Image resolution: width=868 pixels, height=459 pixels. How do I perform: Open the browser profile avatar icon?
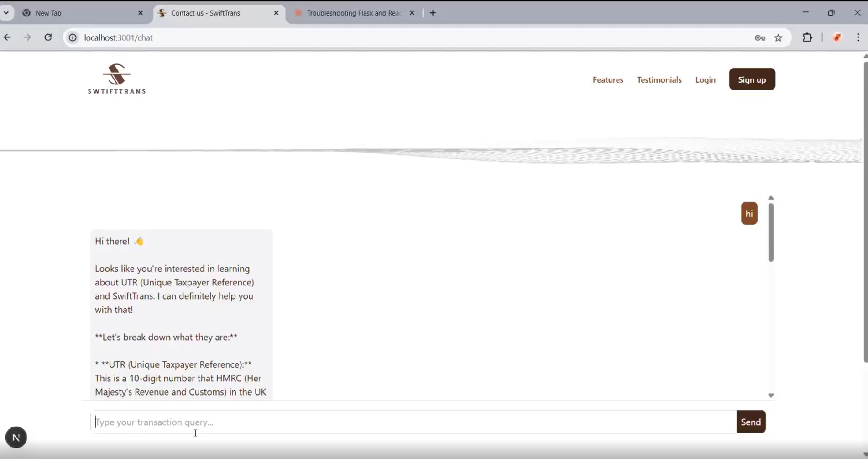click(x=837, y=37)
